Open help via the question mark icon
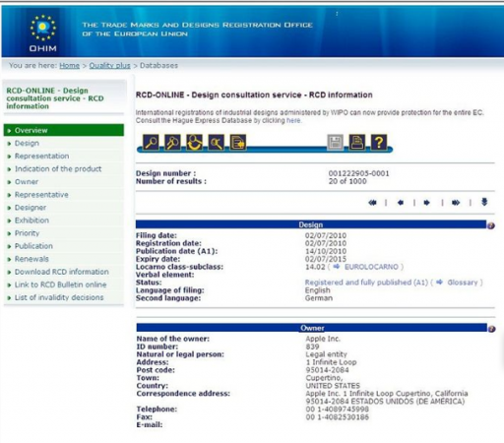Viewport: 504px width, 443px height. tap(379, 143)
